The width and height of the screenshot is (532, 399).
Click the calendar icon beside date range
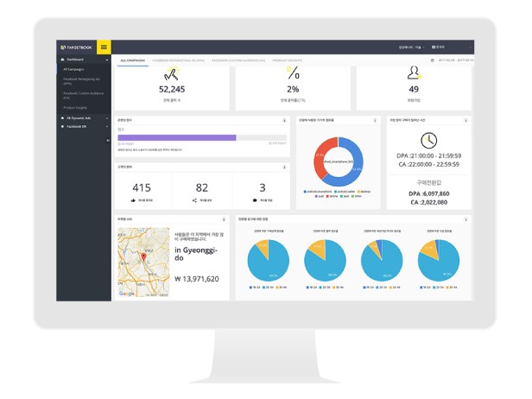pos(432,60)
